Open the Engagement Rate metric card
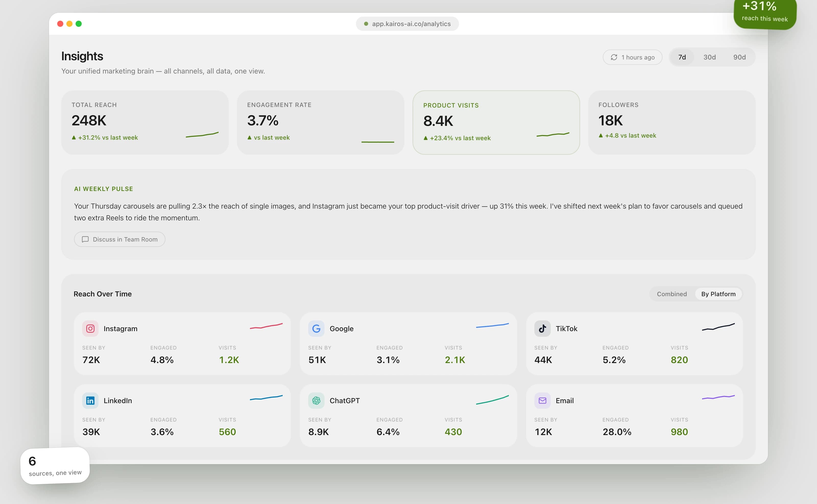Screen dimensions: 817x504 [x=320, y=122]
